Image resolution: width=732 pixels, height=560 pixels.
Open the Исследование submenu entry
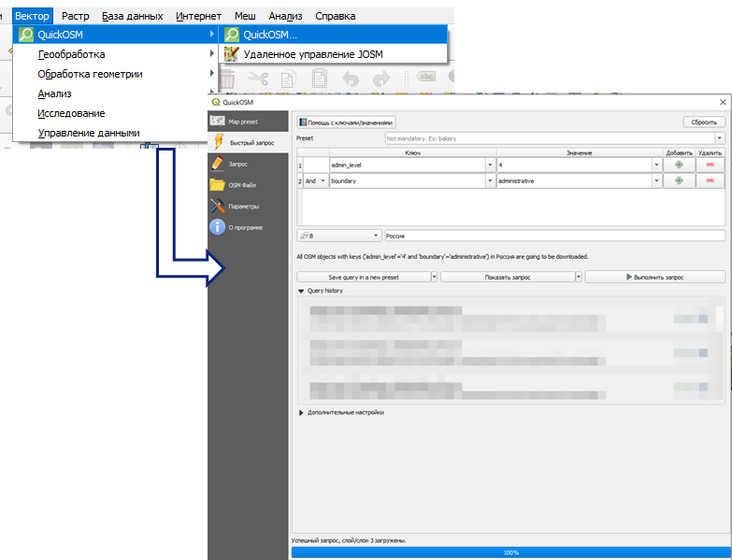pyautogui.click(x=111, y=113)
